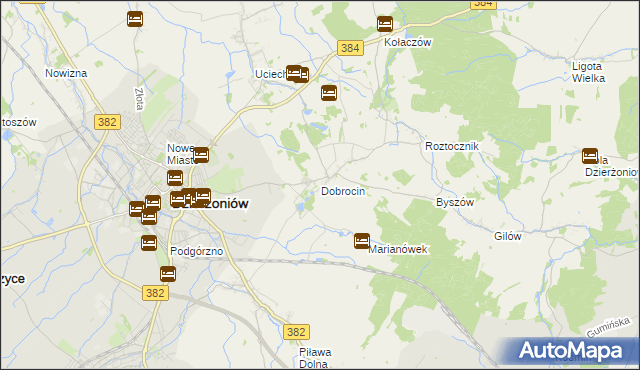Select the Złota street label
The image size is (640, 370).
tap(139, 99)
